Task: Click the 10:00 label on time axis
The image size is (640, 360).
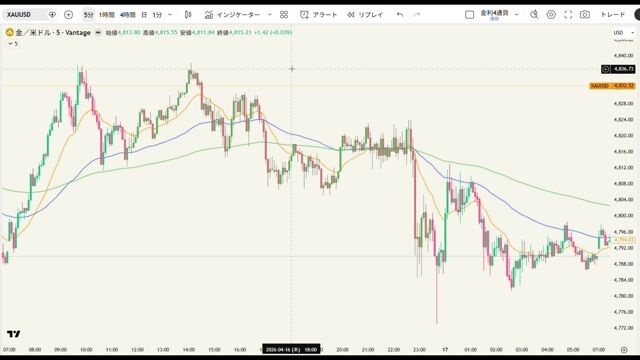Action: (x=86, y=350)
